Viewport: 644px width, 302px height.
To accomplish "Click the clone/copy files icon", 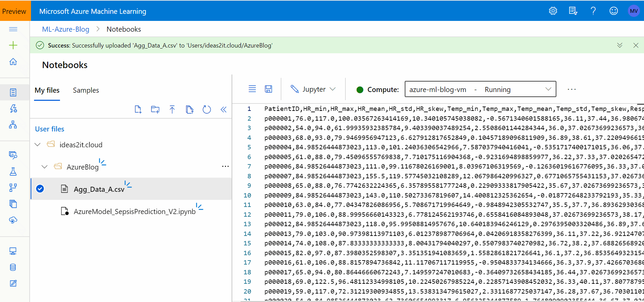I will (x=190, y=110).
